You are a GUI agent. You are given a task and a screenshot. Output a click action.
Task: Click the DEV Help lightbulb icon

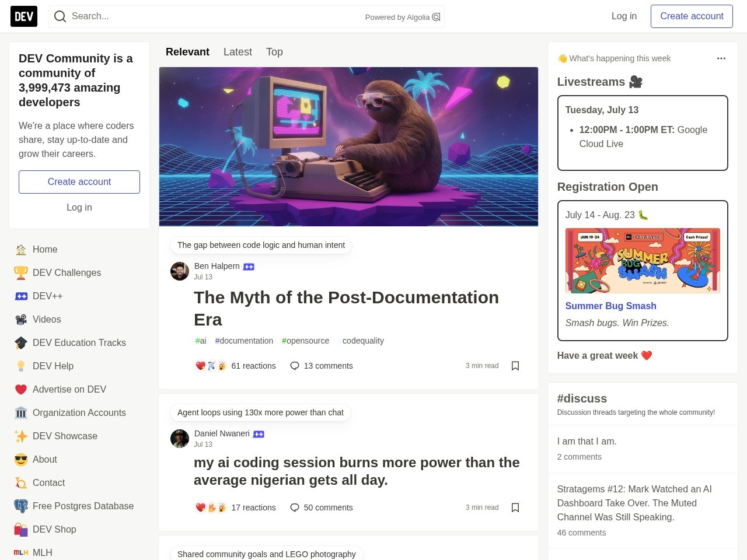point(21,366)
